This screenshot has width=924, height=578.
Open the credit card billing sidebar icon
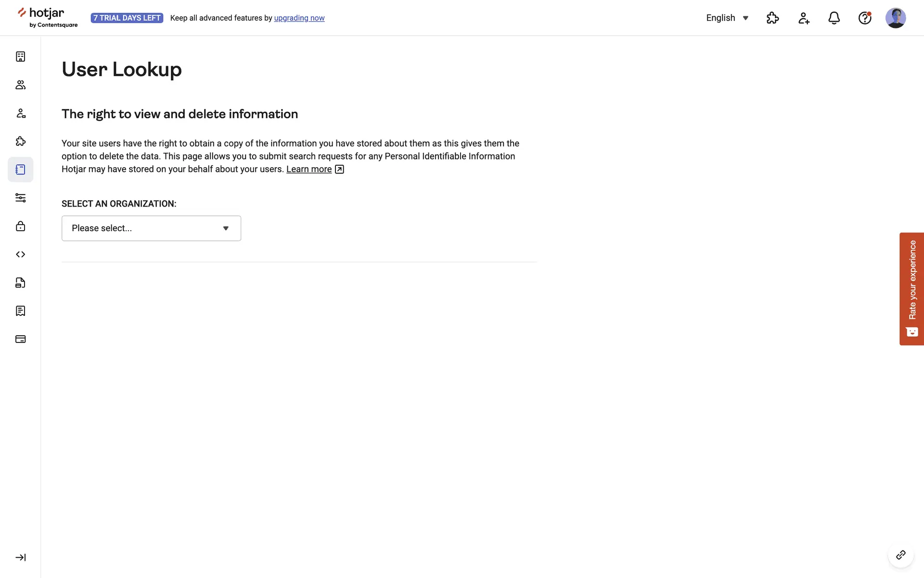point(20,339)
